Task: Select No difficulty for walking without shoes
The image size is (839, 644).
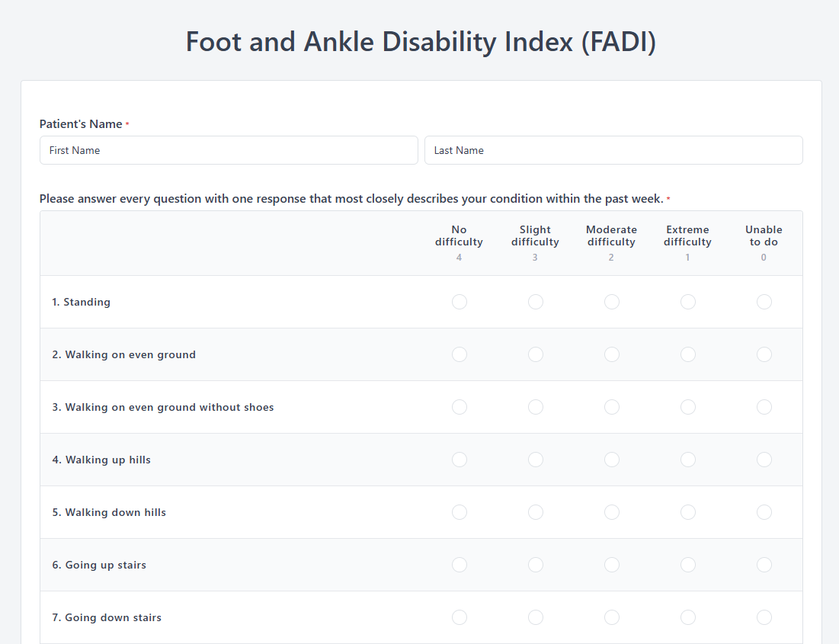Action: 460,407
